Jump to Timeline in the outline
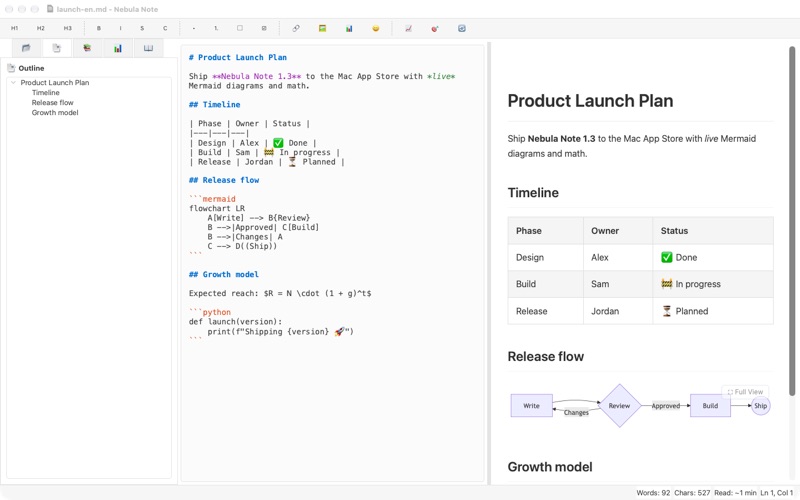This screenshot has height=500, width=800. point(45,92)
